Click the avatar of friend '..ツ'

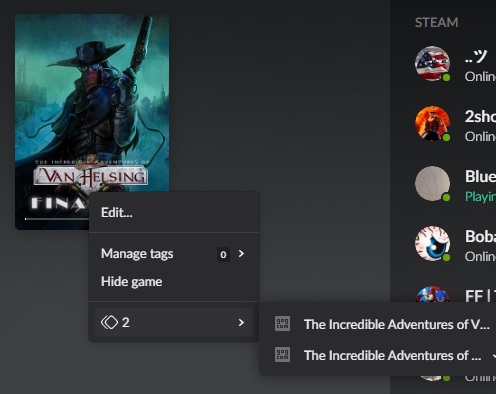pos(432,64)
